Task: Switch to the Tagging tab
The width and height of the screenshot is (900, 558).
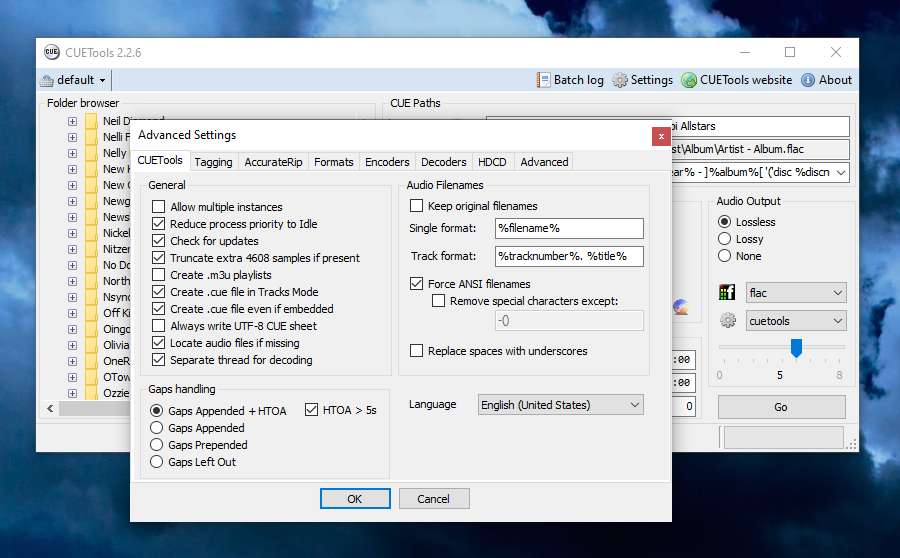Action: click(x=214, y=162)
